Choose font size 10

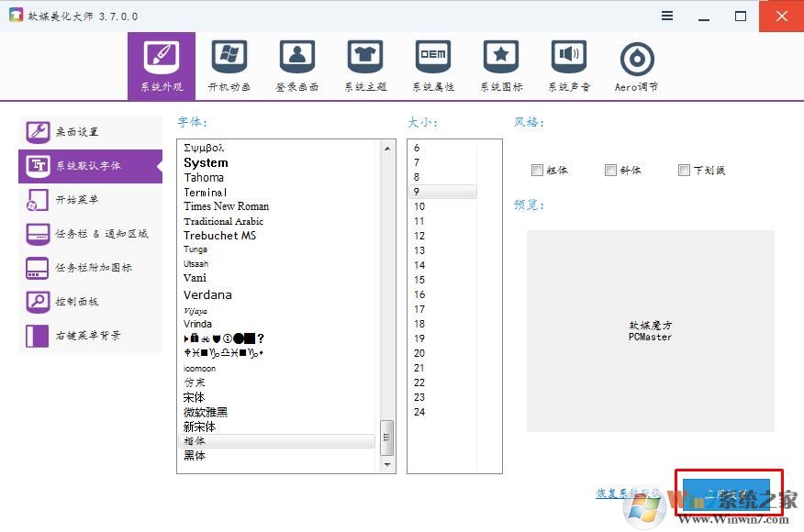pos(419,206)
